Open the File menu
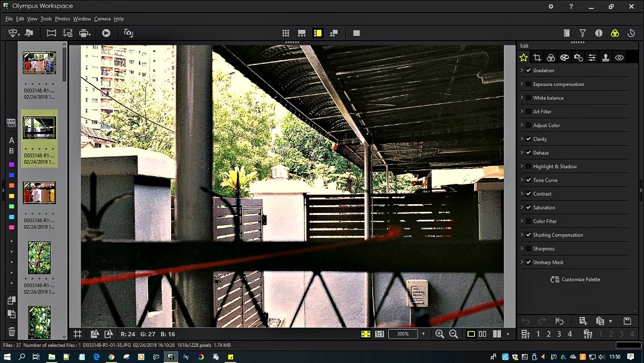644x363 pixels. point(9,19)
